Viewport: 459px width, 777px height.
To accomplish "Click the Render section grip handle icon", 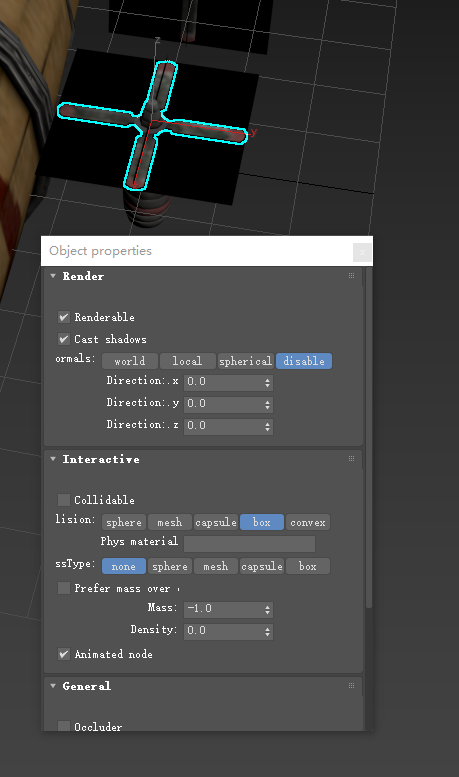I will tap(351, 276).
